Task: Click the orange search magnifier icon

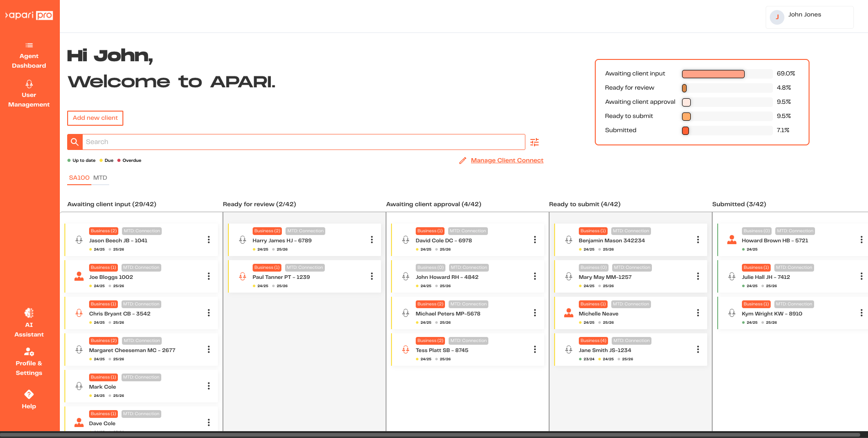Action: (x=75, y=142)
